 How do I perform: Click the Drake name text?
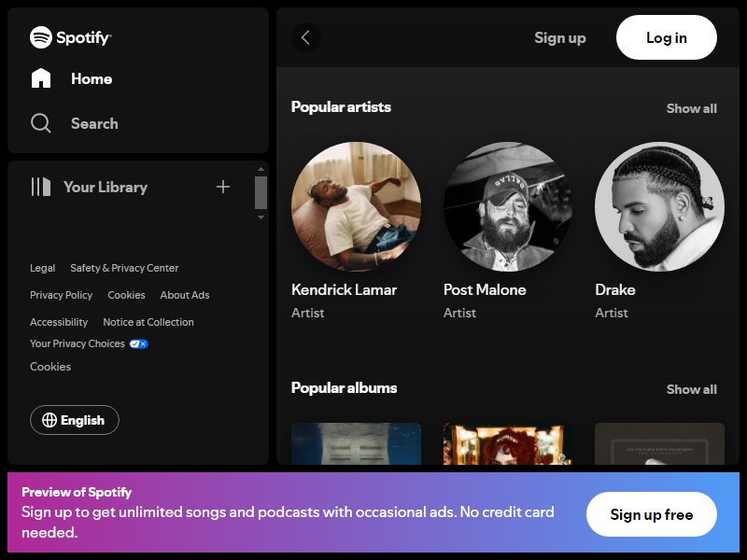click(615, 290)
